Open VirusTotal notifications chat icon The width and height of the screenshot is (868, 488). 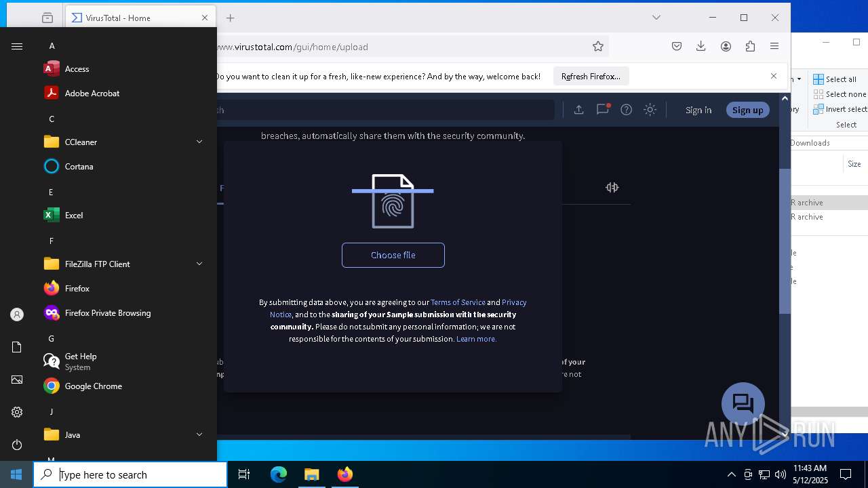click(x=603, y=109)
